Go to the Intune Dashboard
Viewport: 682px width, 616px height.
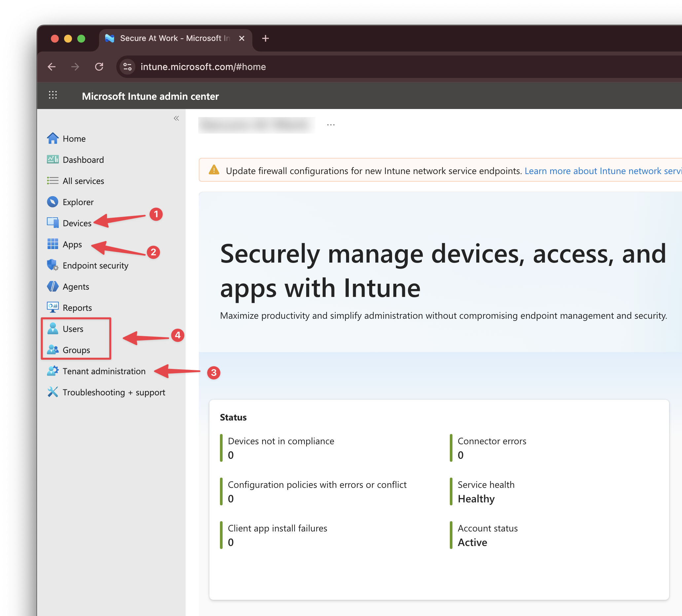[x=83, y=160]
